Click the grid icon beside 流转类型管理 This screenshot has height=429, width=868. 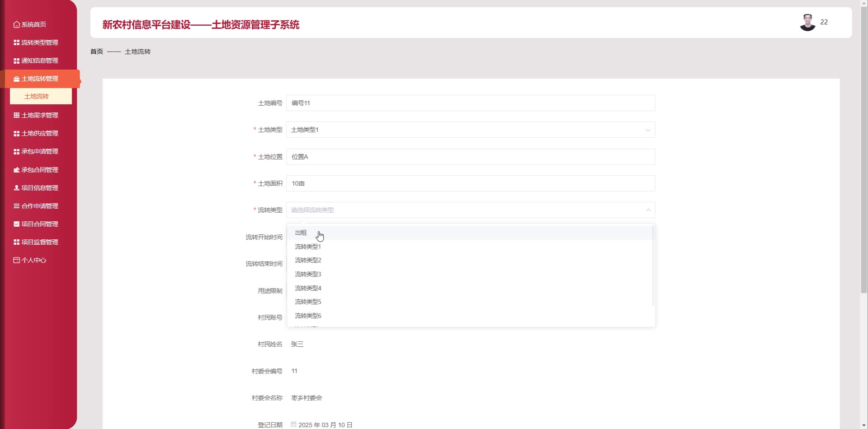[17, 42]
